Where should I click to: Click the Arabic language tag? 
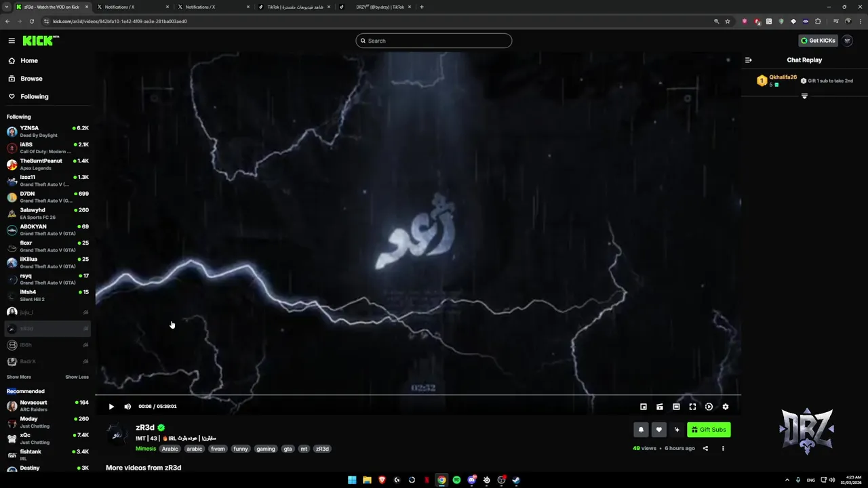170,449
